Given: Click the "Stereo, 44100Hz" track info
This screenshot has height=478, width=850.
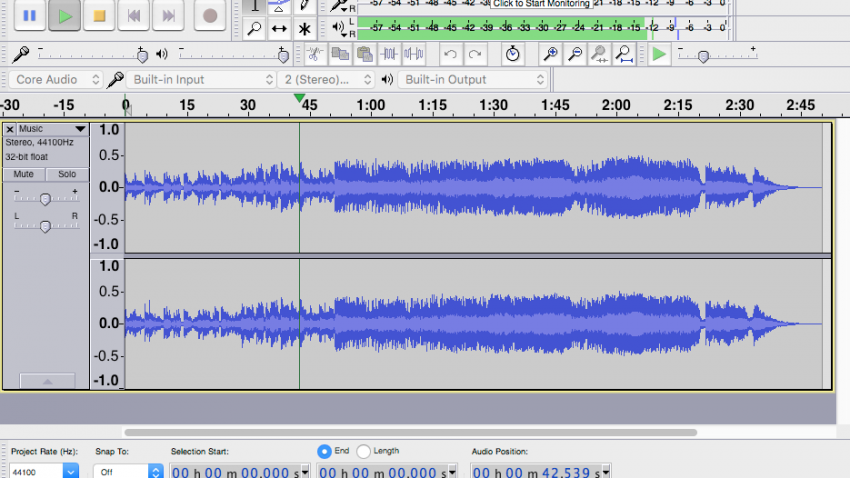Looking at the screenshot, I should tap(39, 143).
